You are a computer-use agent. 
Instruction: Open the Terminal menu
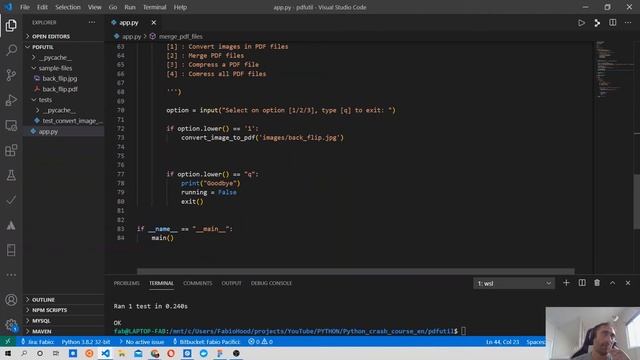(155, 7)
